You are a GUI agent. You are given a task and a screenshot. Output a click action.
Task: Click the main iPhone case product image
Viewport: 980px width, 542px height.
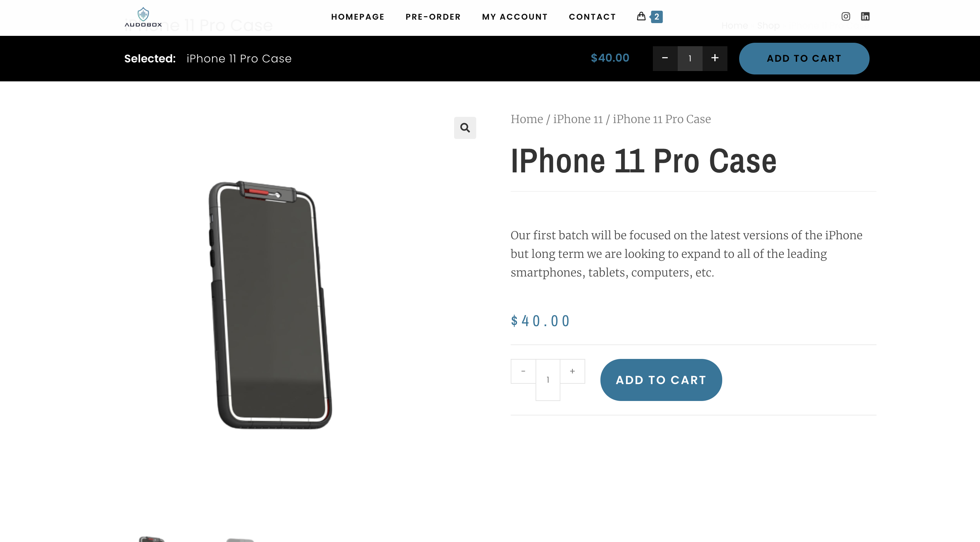270,305
